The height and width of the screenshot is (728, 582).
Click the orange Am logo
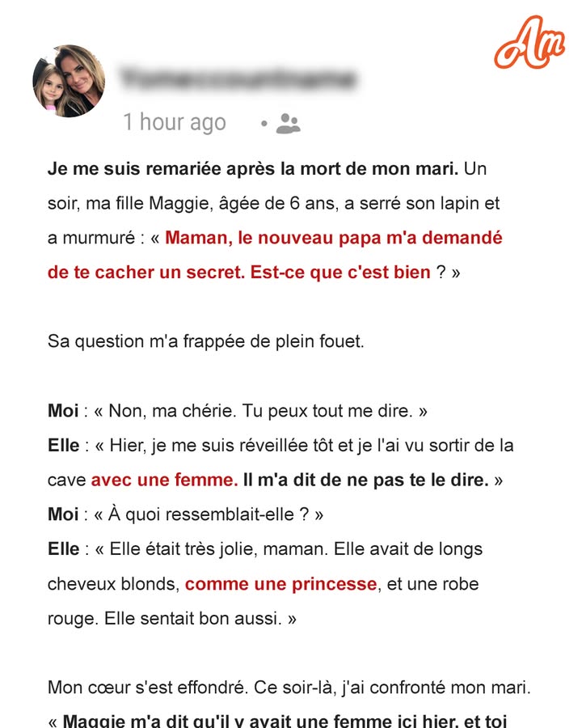pos(529,42)
